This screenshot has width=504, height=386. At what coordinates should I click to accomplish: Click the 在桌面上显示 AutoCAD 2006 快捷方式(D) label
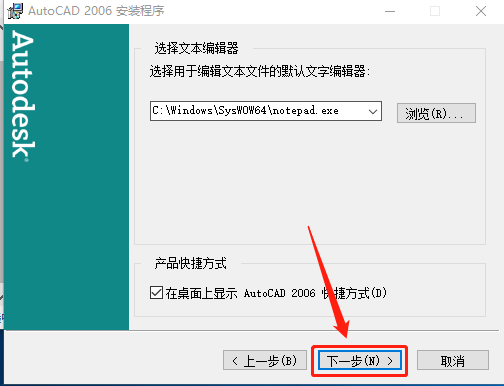coord(276,293)
